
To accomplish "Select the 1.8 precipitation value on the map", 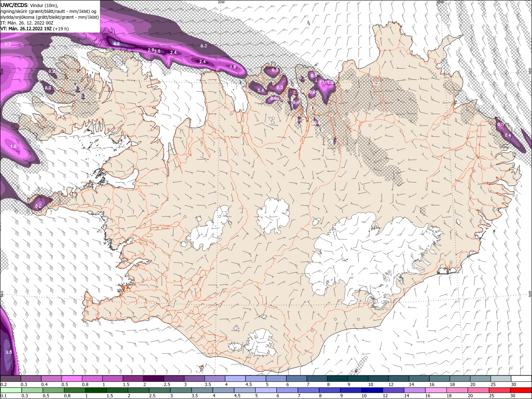I will point(233,67).
